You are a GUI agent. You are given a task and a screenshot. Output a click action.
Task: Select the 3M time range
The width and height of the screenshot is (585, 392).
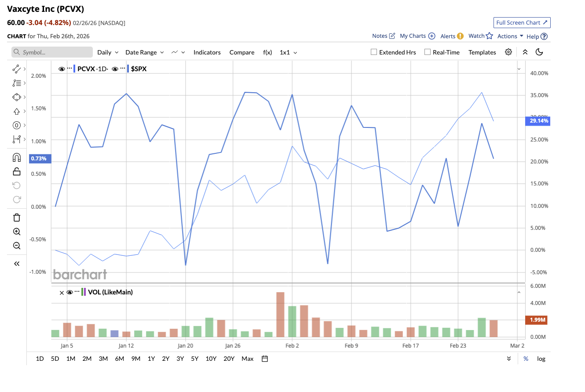pos(103,359)
